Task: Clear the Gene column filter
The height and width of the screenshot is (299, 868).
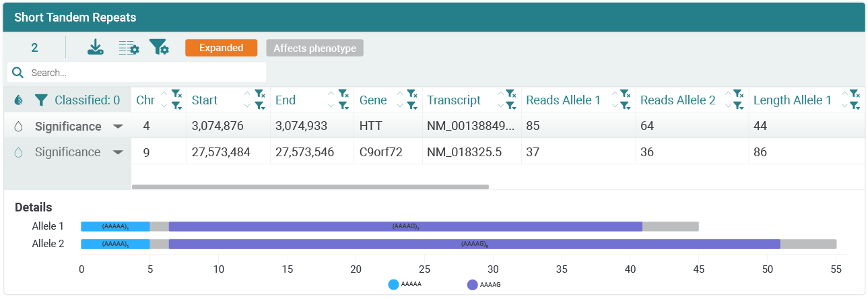Action: click(411, 94)
